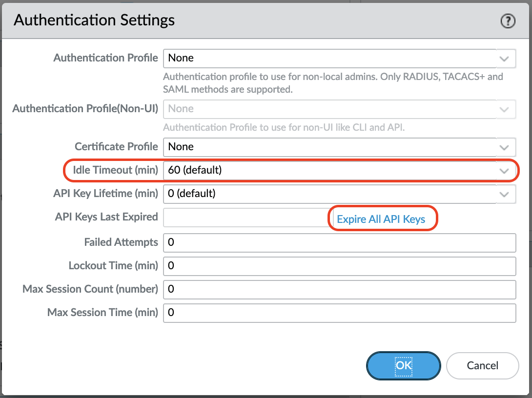Click the OK button

(403, 365)
